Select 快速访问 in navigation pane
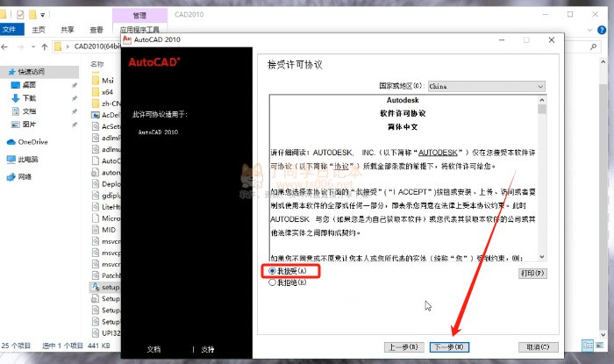 point(39,72)
